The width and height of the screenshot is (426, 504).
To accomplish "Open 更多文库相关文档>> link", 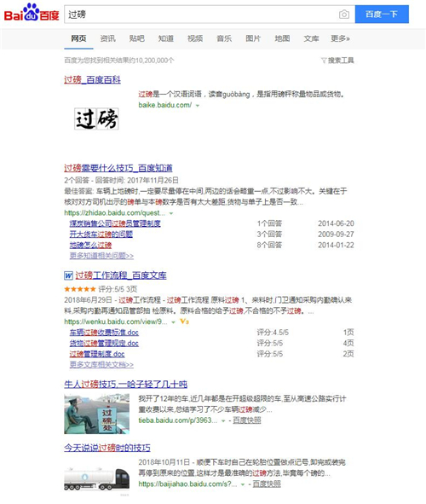I will coord(101,365).
